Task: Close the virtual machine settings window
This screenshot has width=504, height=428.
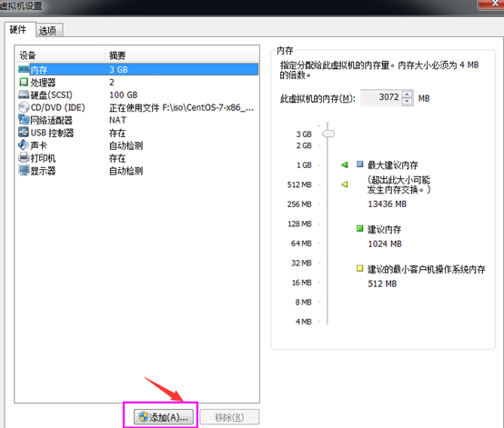Action: [x=492, y=4]
